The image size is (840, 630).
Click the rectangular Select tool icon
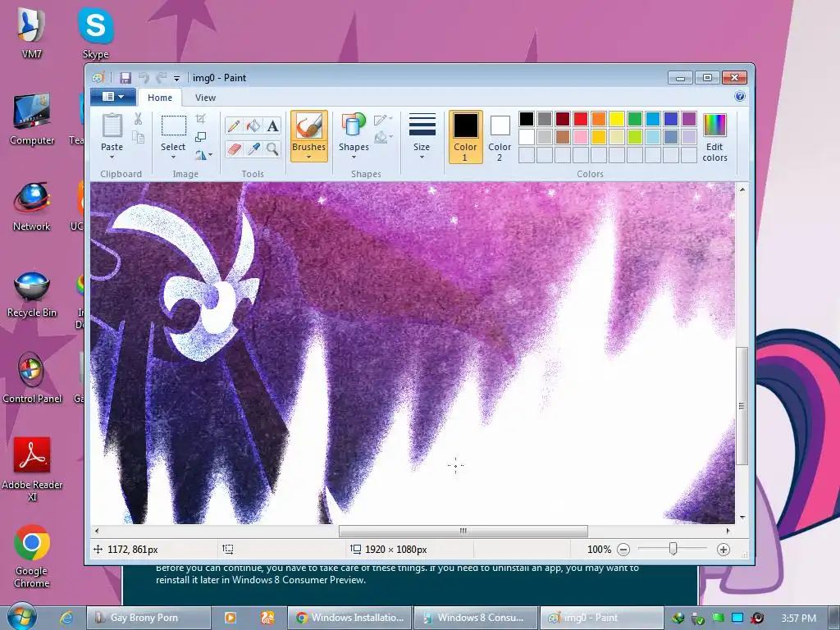[174, 126]
